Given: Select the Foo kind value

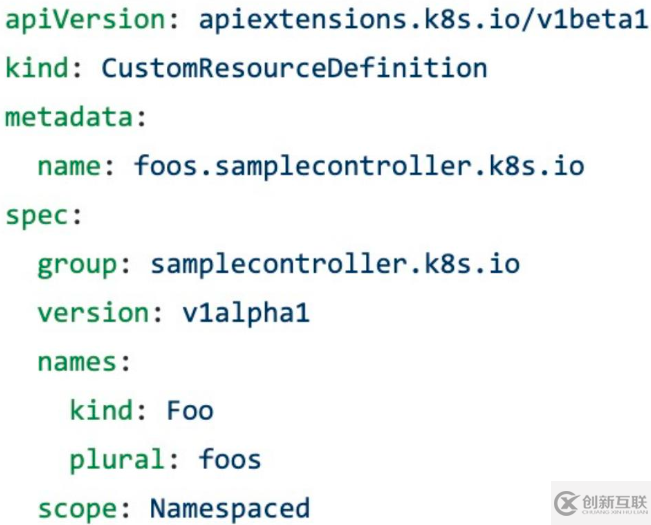Looking at the screenshot, I should pos(190,410).
